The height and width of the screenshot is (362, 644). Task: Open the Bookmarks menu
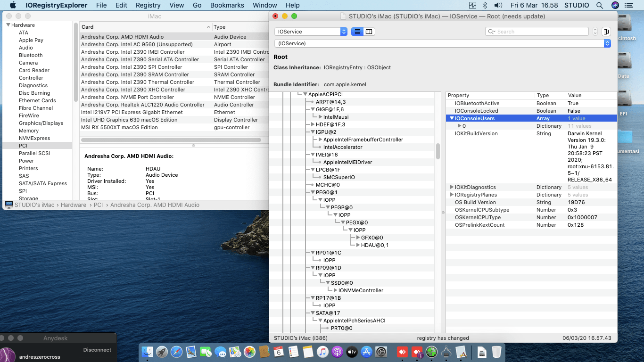[x=227, y=5]
